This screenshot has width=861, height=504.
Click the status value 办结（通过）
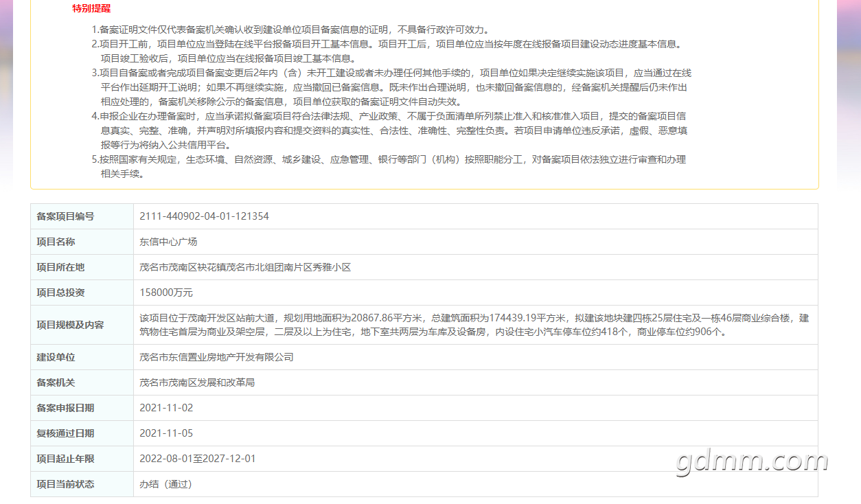click(x=166, y=484)
